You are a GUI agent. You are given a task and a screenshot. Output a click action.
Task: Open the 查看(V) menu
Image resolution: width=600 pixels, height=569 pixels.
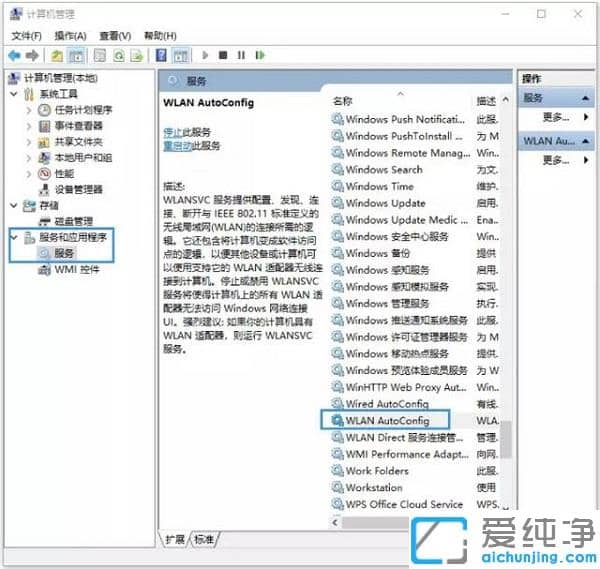[115, 36]
